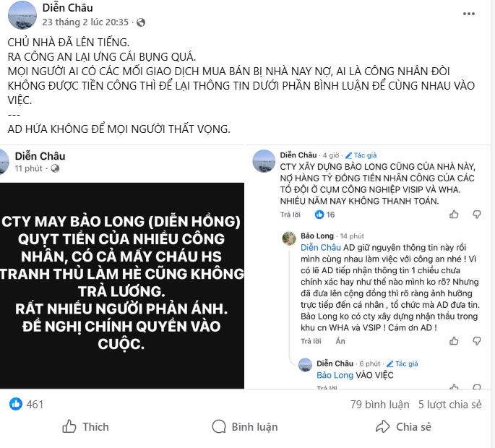The width and height of the screenshot is (495, 448).
Task: Click thumbs-up on Bảo Long's reply
Action: (455, 341)
